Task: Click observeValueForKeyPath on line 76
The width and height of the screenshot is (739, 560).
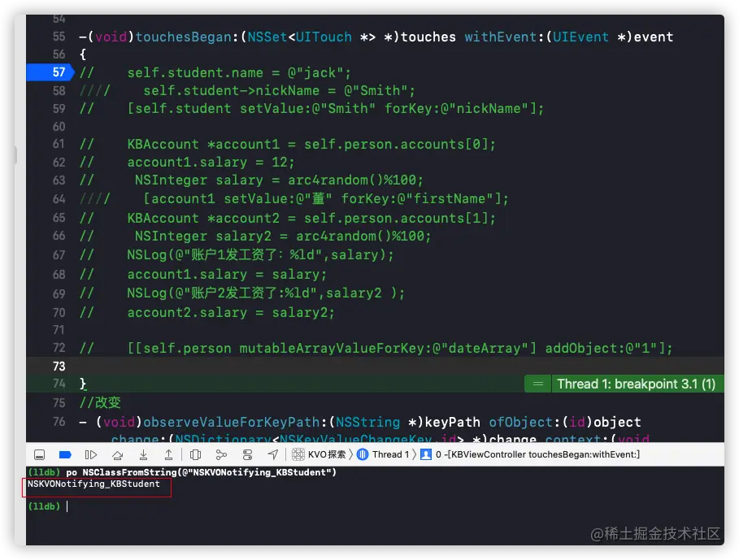Action: (232, 422)
